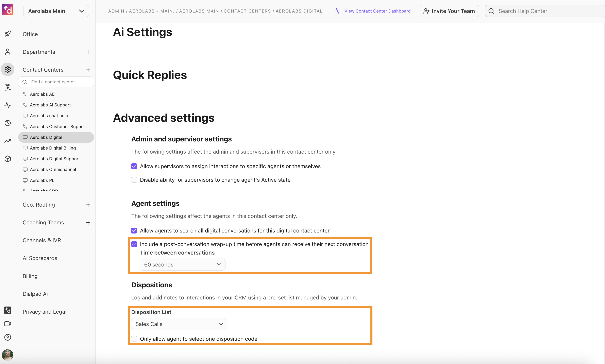
Task: Add a new department with plus icon
Action: (88, 52)
